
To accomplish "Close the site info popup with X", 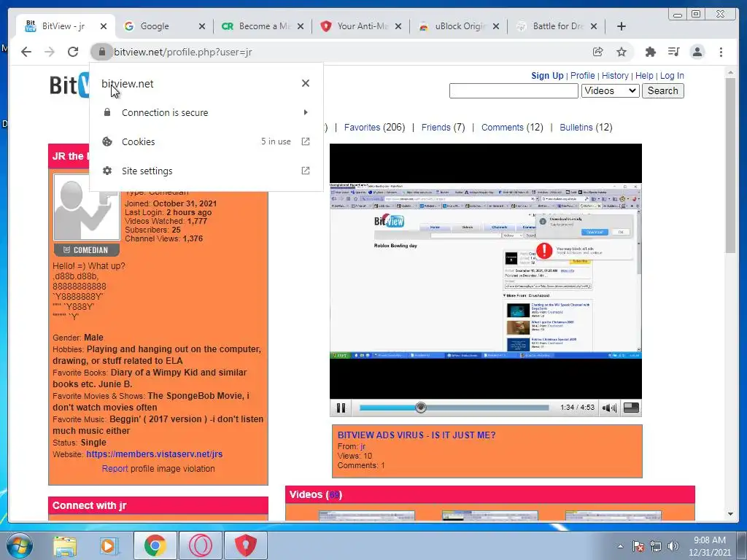I will tap(306, 83).
